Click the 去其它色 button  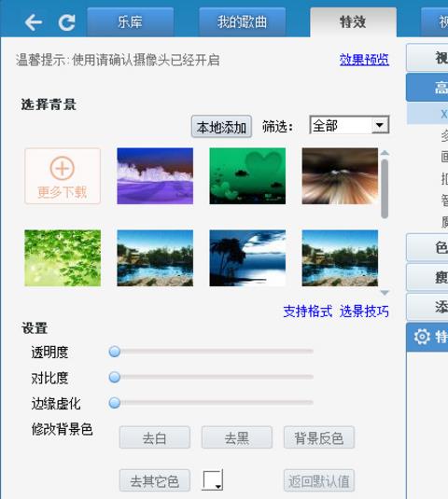(155, 480)
